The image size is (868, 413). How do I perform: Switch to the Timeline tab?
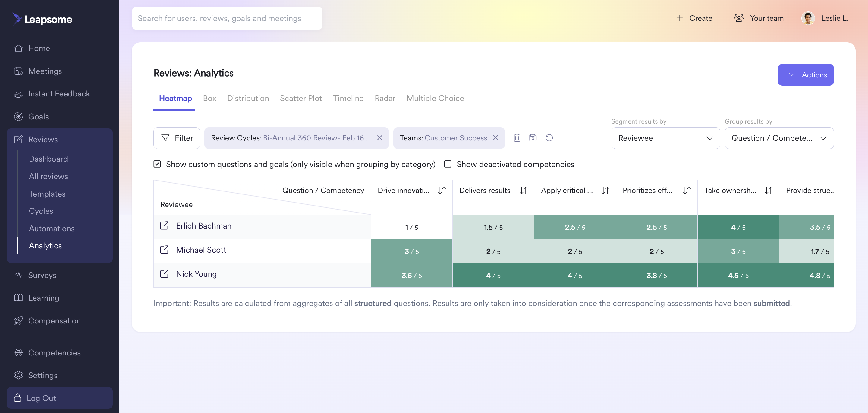point(348,99)
